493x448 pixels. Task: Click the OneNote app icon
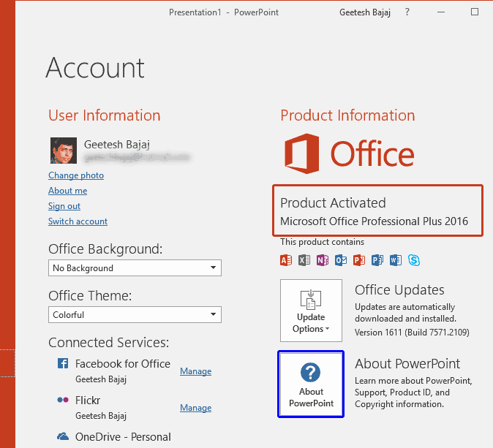(323, 260)
